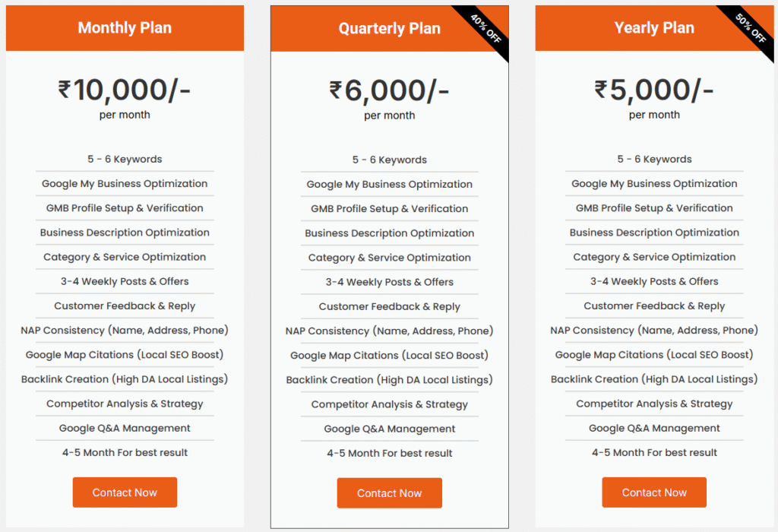The image size is (778, 532).
Task: Click the ₹5,000/- yearly price
Action: 654,90
